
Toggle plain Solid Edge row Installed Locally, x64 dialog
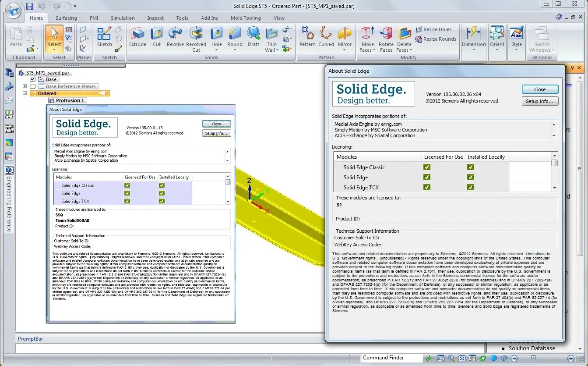(x=471, y=177)
